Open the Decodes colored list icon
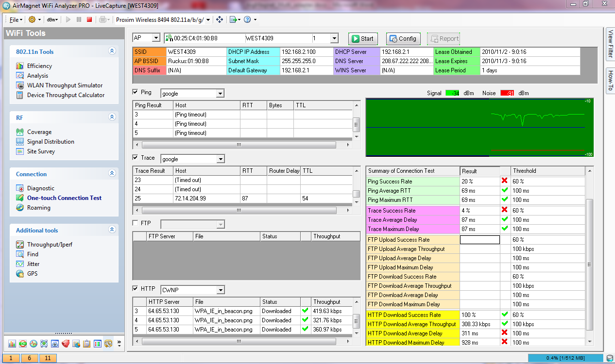 tap(98, 344)
